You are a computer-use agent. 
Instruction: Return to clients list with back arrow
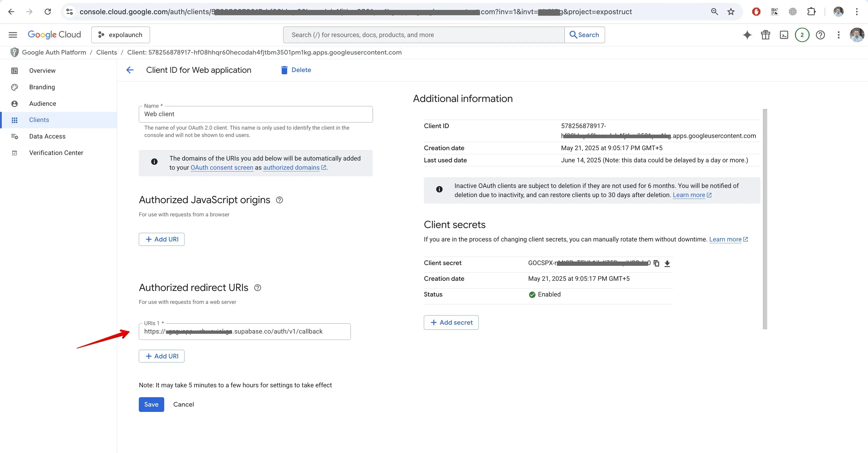coord(130,70)
